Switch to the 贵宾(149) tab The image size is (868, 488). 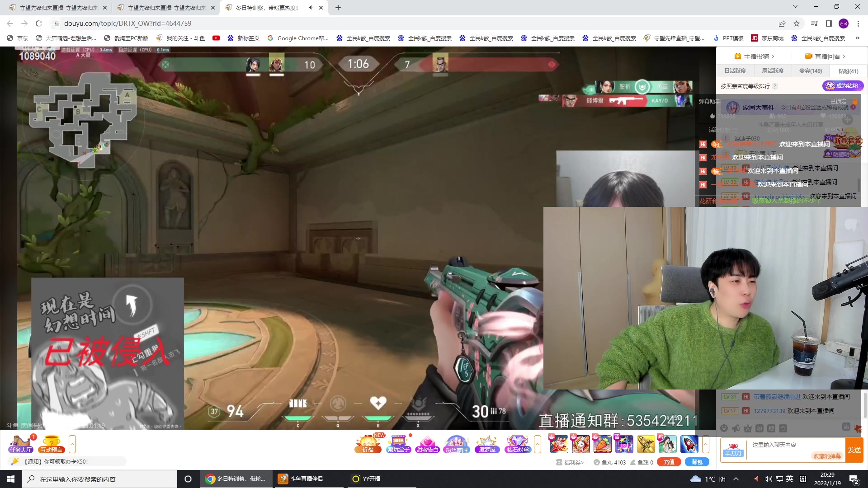pos(811,71)
